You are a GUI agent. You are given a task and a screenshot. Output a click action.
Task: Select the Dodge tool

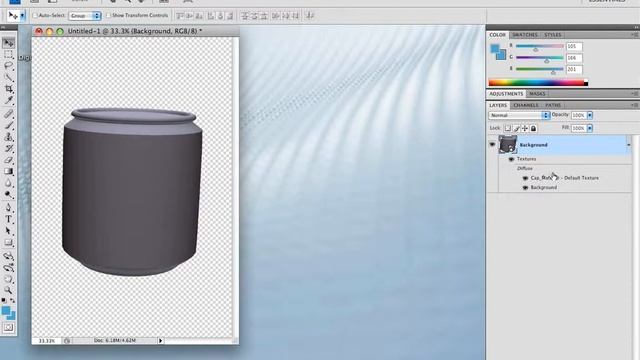click(x=8, y=194)
